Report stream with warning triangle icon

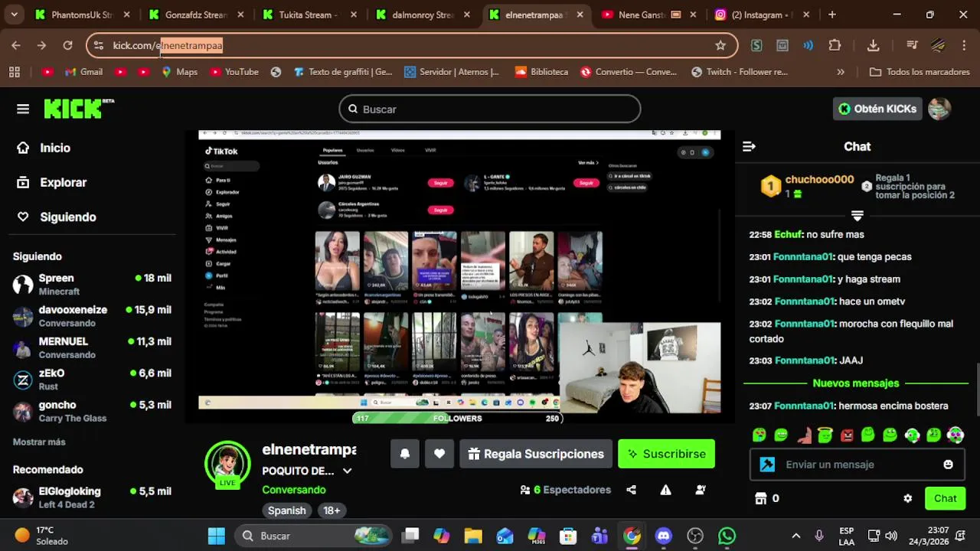[x=666, y=490]
